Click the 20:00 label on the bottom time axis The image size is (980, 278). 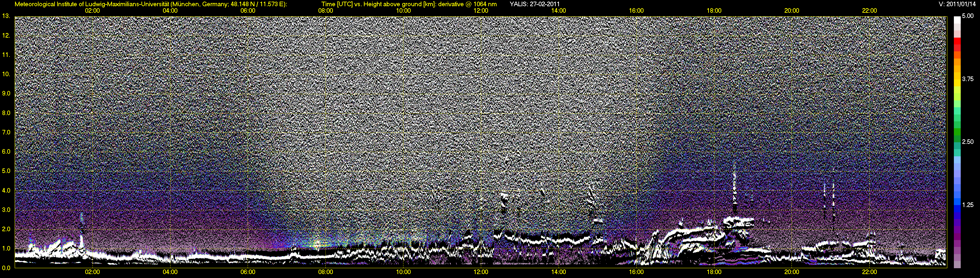pos(792,272)
